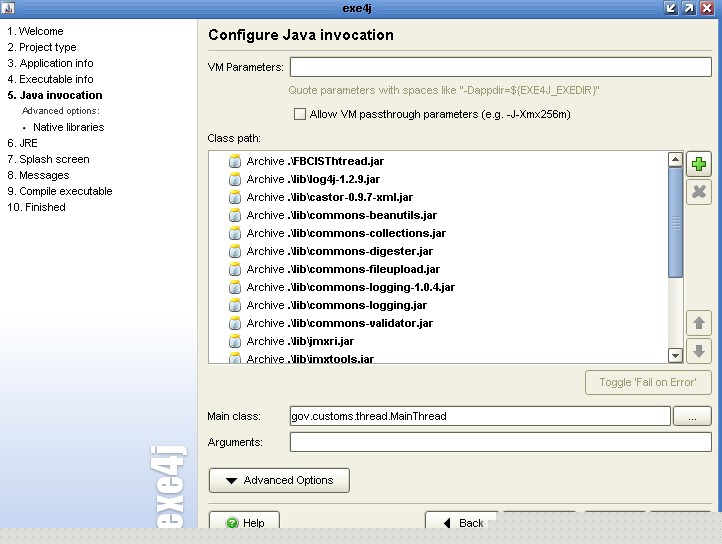Go to step 9. Compile executable
This screenshot has height=544, width=722.
coord(60,191)
